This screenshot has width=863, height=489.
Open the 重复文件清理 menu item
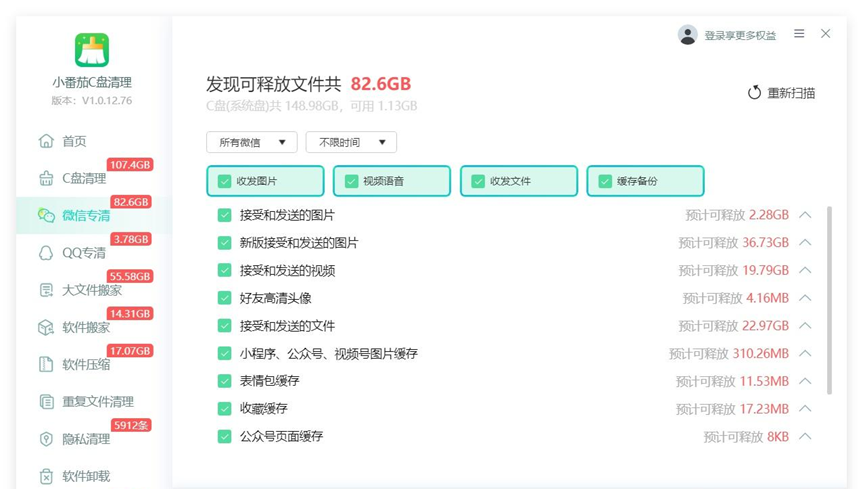coord(98,401)
